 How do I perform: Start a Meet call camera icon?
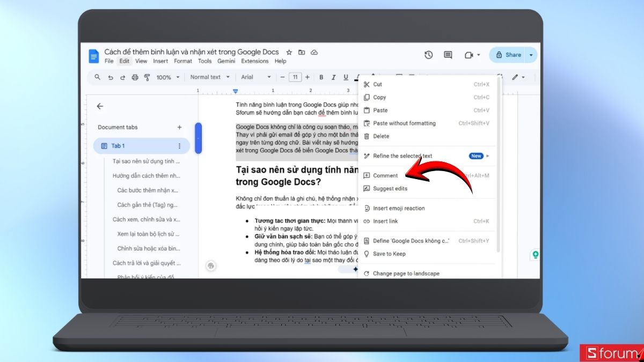469,55
